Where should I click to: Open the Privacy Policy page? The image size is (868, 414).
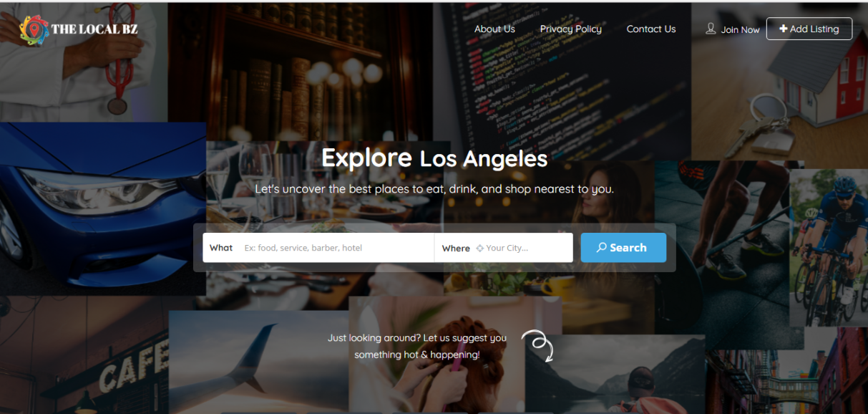pos(570,29)
